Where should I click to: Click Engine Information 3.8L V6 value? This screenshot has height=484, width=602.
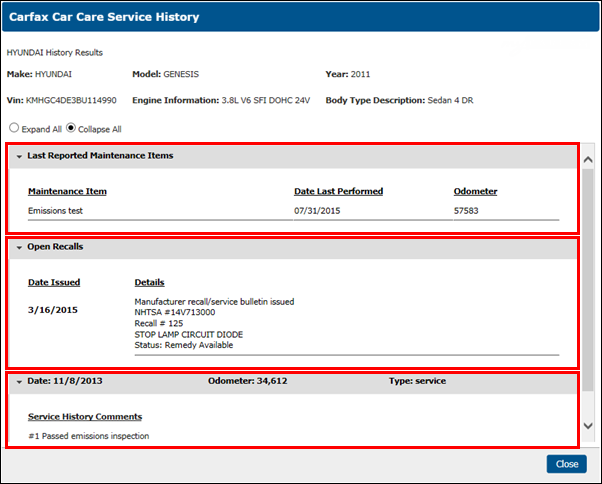(266, 100)
